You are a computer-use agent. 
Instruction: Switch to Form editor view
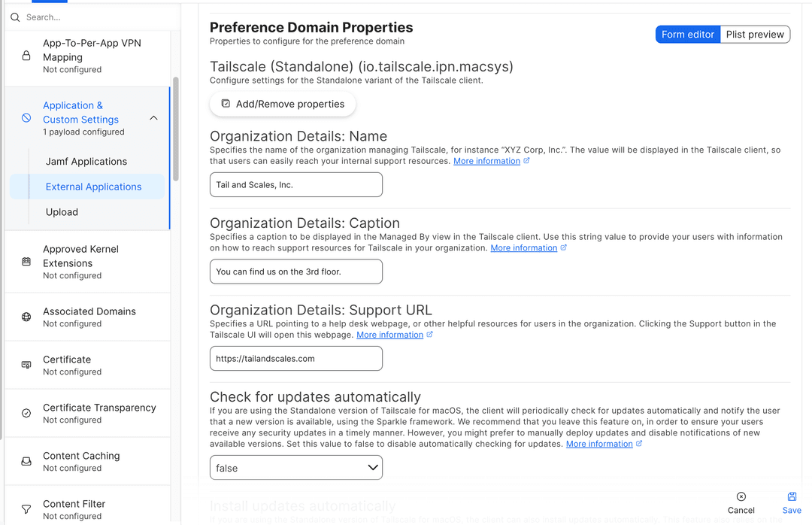point(688,35)
